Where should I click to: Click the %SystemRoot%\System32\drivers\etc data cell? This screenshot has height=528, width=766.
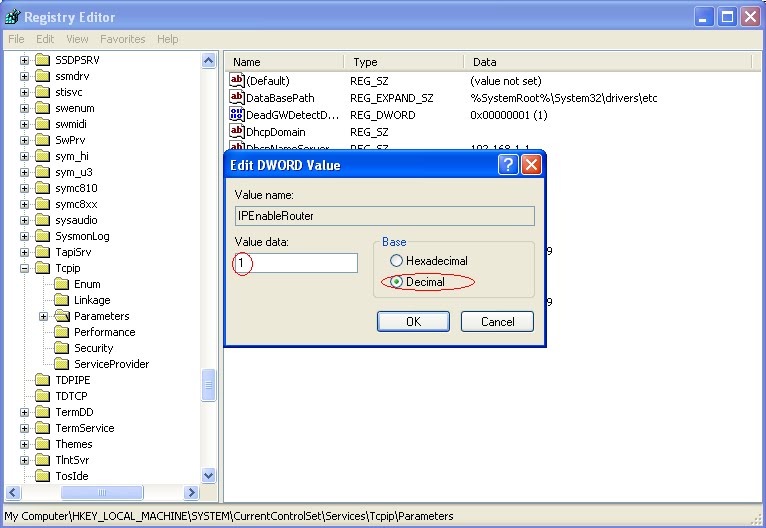point(564,98)
